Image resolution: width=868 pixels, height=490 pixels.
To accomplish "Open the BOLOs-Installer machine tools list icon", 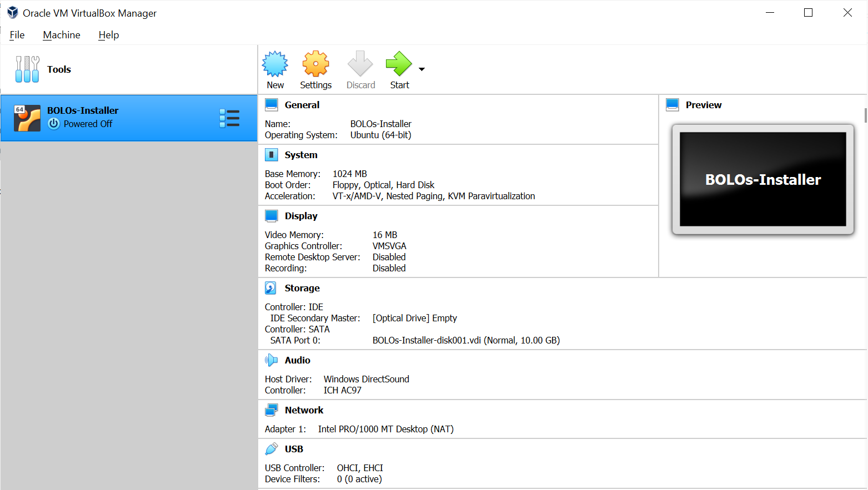I will [x=229, y=118].
